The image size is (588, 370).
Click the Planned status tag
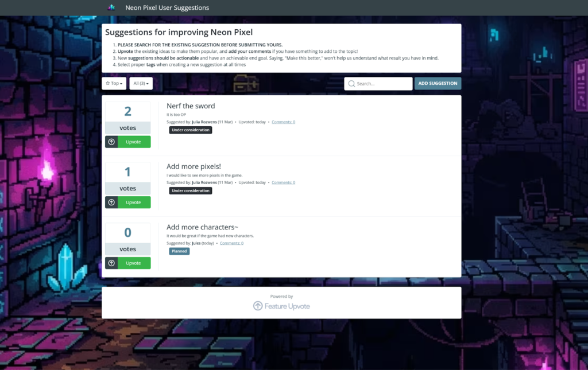pos(179,251)
